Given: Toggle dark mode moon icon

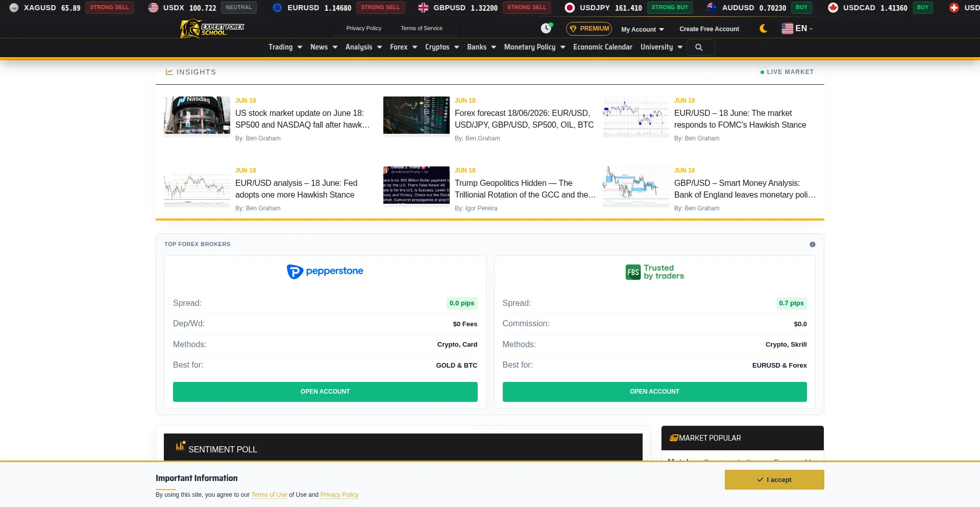Looking at the screenshot, I should pyautogui.click(x=764, y=29).
